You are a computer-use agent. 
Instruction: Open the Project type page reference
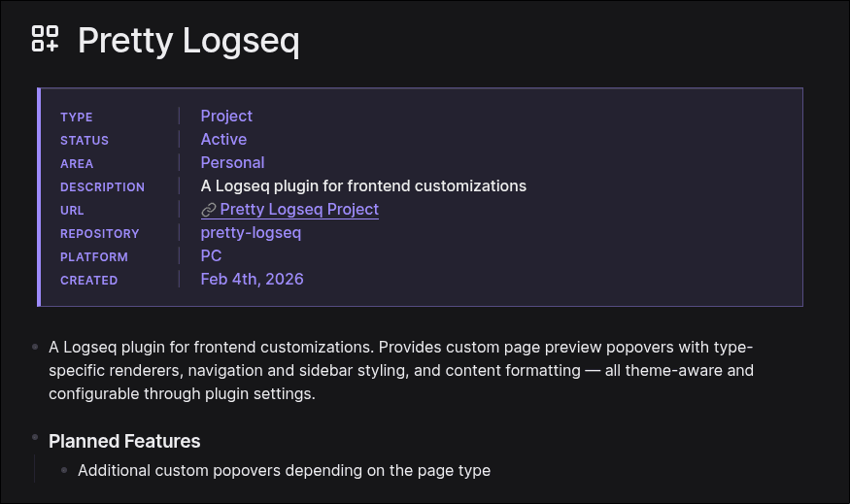tap(226, 117)
